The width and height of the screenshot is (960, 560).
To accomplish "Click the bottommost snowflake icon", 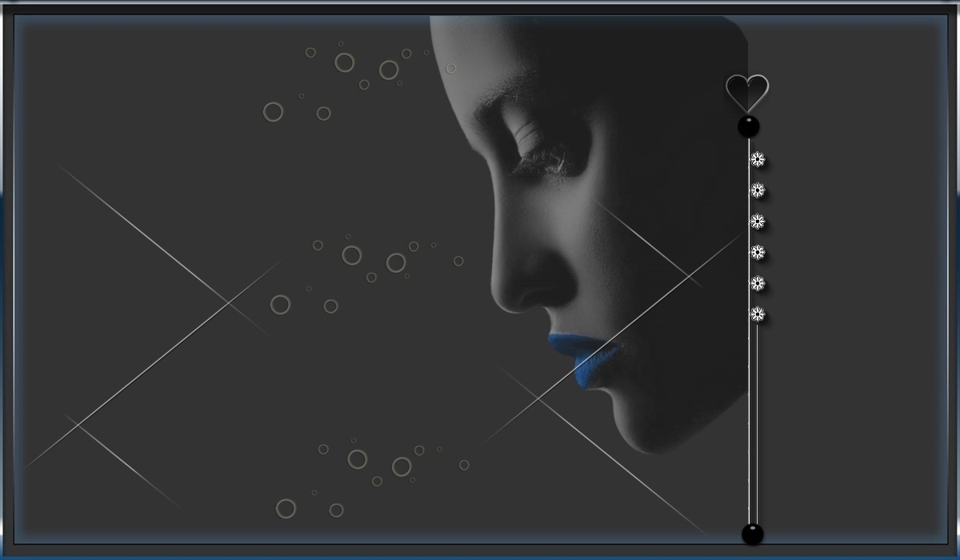I will point(757,314).
